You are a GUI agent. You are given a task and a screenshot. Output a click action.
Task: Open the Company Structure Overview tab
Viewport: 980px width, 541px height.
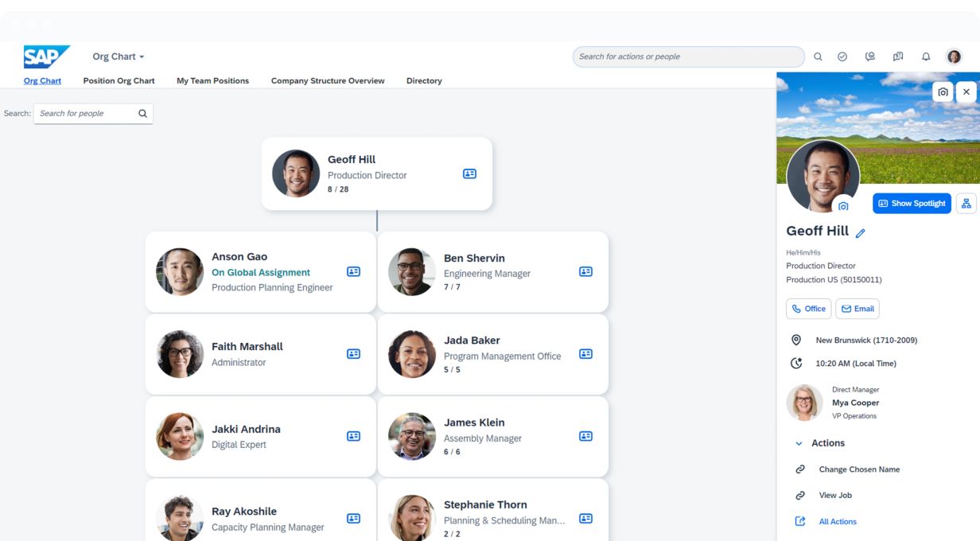[x=328, y=80]
